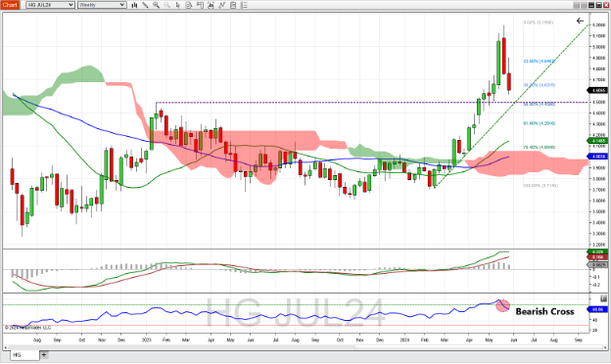Open the drawing tools pencil icon
This screenshot has width=611, height=364.
145,5
